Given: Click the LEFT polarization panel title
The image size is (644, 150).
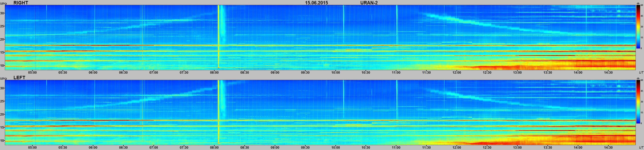Looking at the screenshot, I should point(19,78).
